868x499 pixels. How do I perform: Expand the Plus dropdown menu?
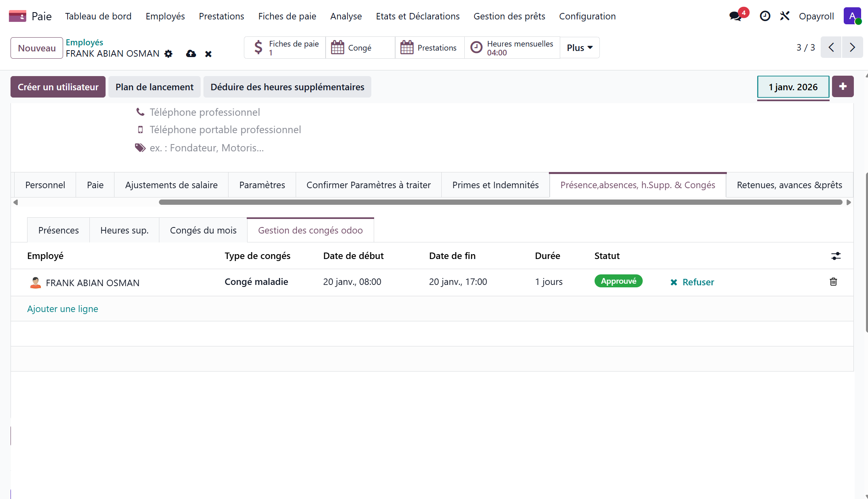click(x=579, y=48)
